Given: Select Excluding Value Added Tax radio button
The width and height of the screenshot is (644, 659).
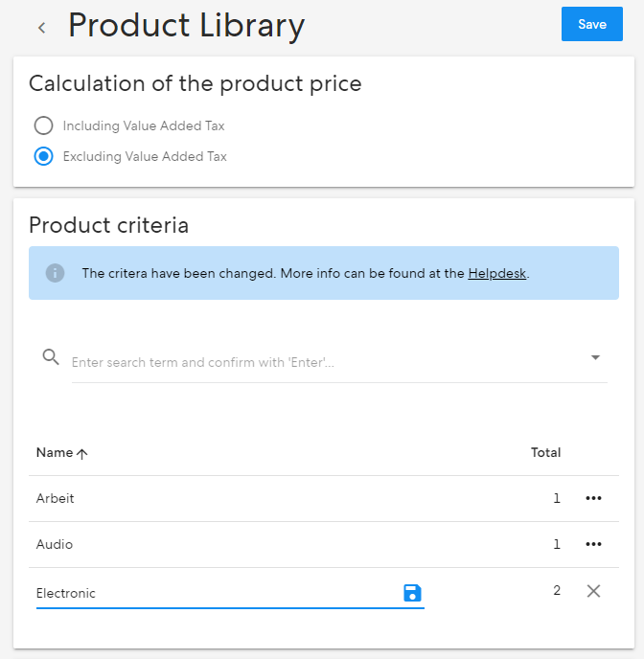Looking at the screenshot, I should 43,156.
